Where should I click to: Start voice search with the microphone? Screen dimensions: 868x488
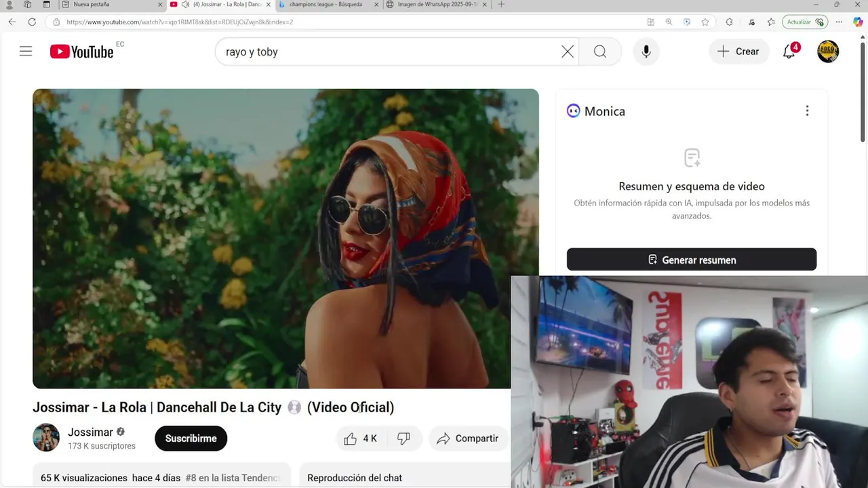646,52
